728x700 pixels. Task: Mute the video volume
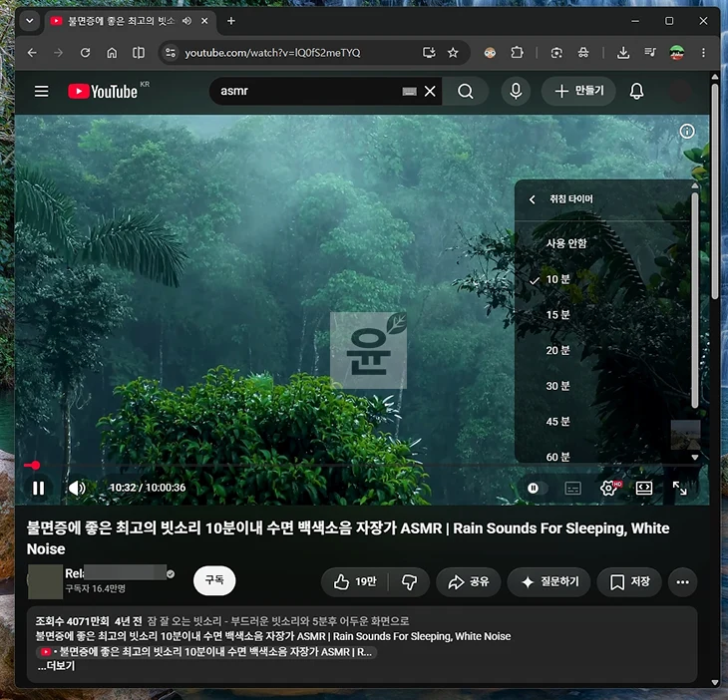tap(77, 488)
